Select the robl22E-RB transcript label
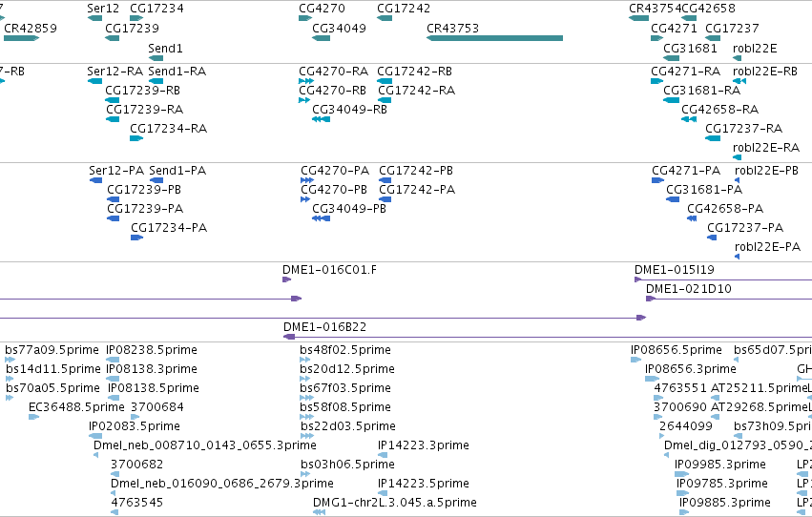 (765, 72)
